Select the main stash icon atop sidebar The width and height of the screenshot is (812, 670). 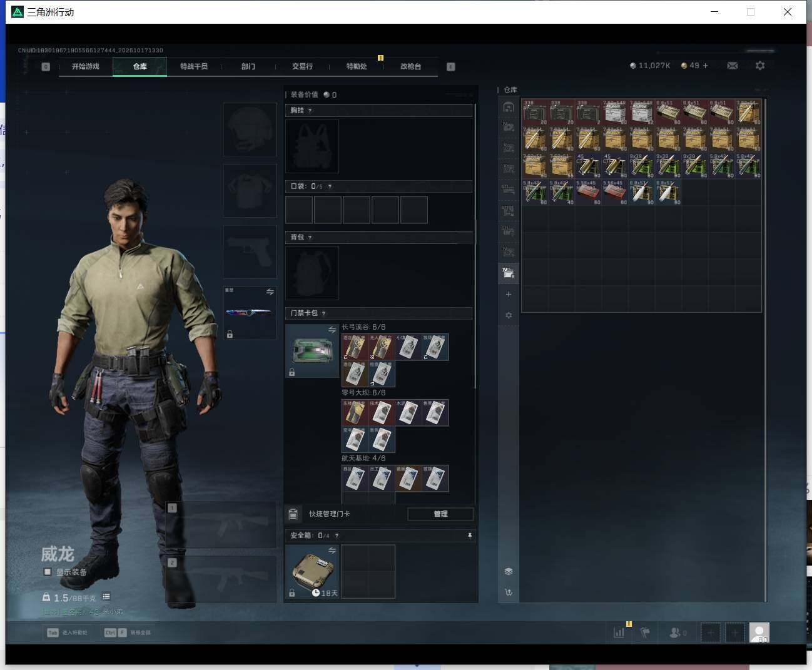(509, 107)
